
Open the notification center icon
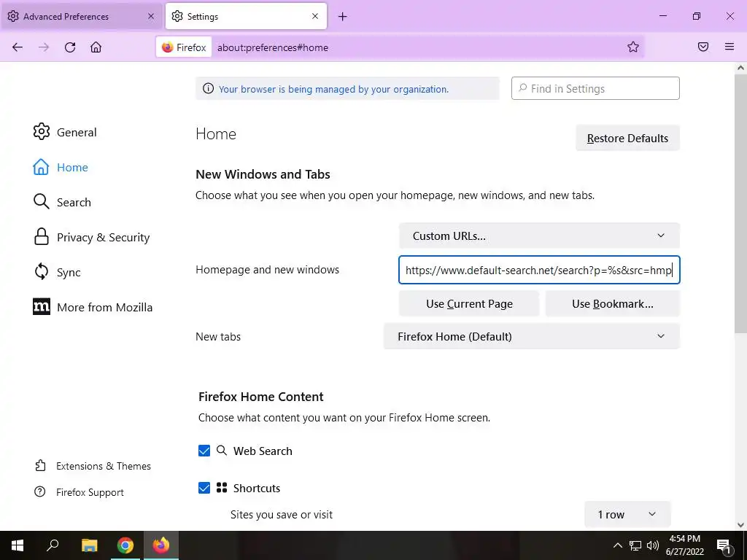[724, 546]
